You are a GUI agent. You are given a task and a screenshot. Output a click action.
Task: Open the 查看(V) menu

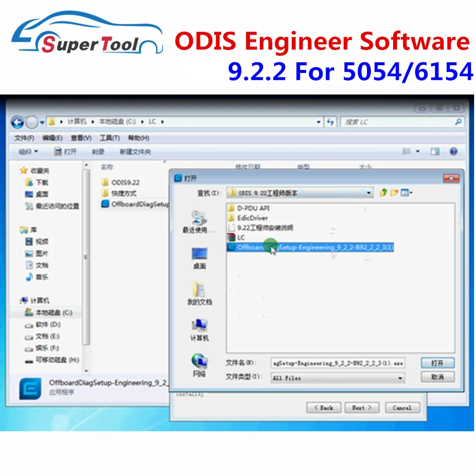tap(81, 138)
